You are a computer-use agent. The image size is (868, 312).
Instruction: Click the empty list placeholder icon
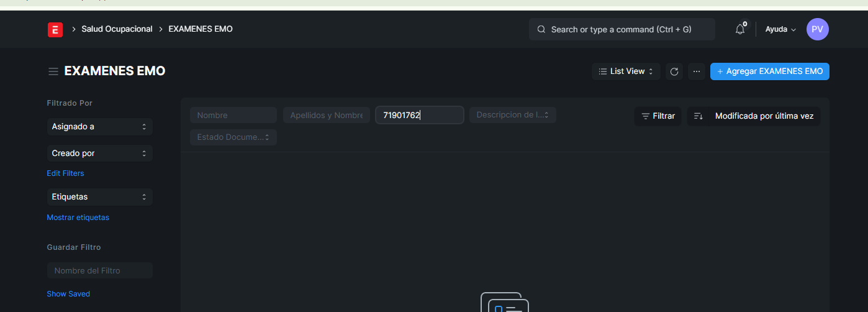coord(504,303)
